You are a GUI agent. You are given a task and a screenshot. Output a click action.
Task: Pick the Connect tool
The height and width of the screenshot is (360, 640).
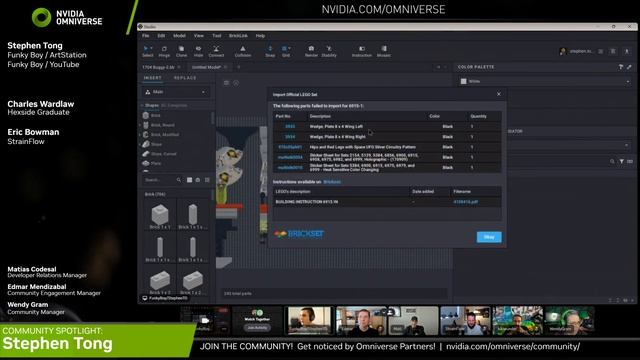[x=216, y=51]
